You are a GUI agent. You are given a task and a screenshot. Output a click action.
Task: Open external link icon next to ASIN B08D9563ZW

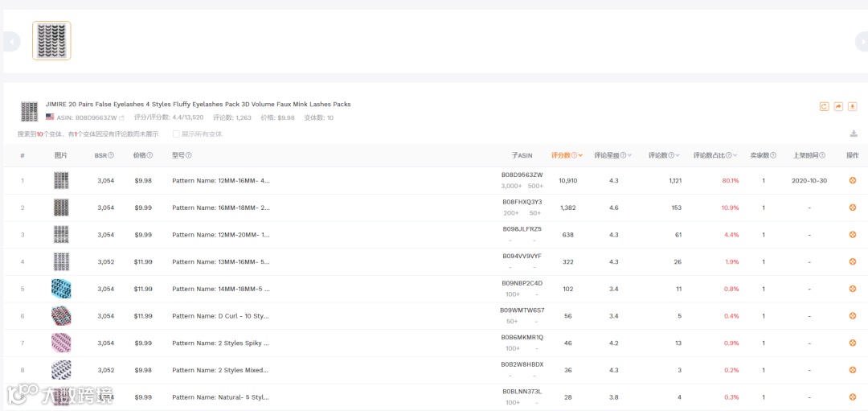coord(122,118)
